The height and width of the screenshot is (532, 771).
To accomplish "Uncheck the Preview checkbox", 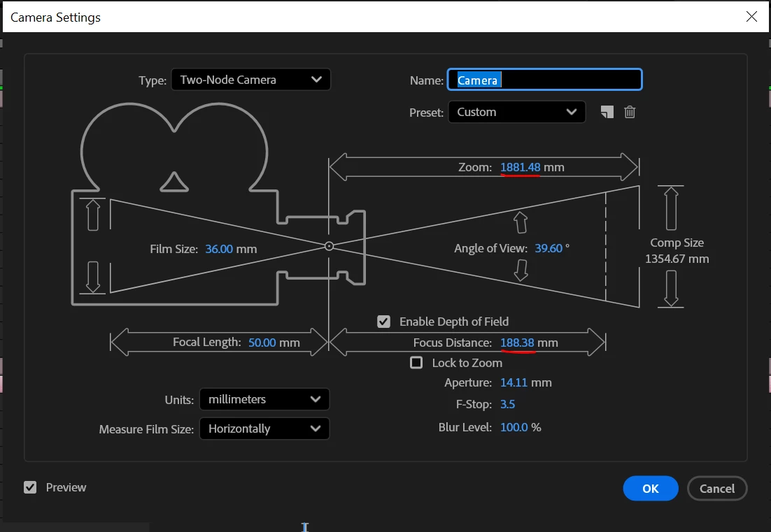I will 30,487.
